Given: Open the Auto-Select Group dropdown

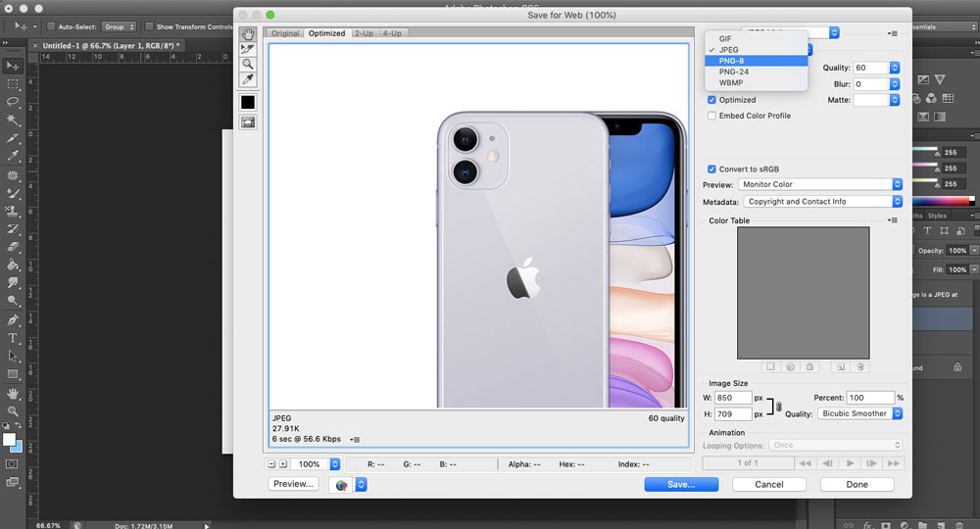Looking at the screenshot, I should pyautogui.click(x=119, y=26).
